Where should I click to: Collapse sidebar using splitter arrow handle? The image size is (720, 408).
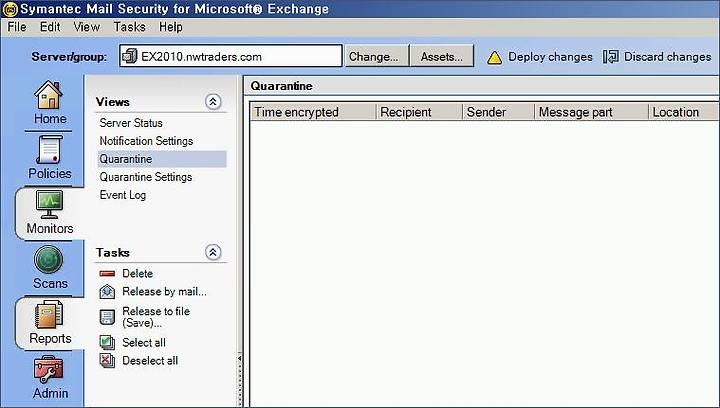[239, 358]
